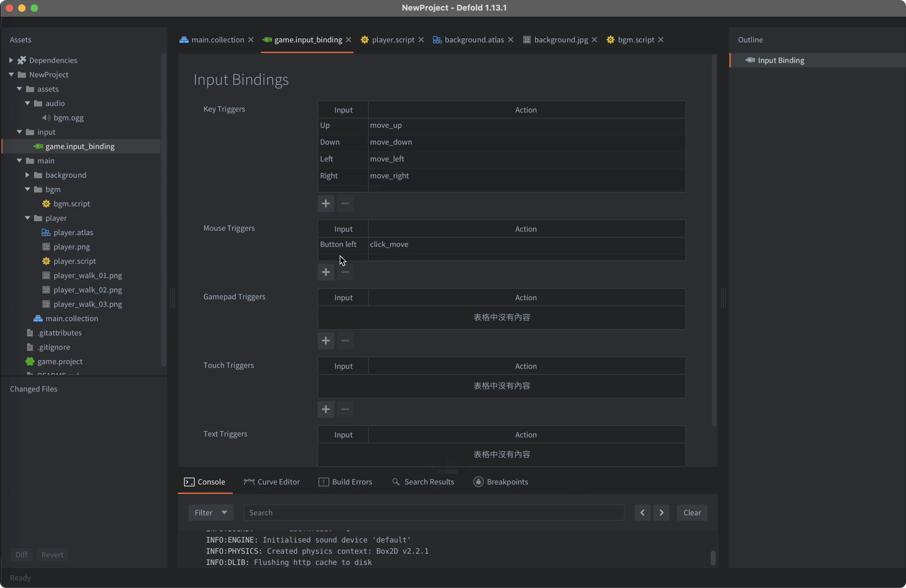Open the Build Errors tab
The width and height of the screenshot is (906, 588).
tap(345, 482)
